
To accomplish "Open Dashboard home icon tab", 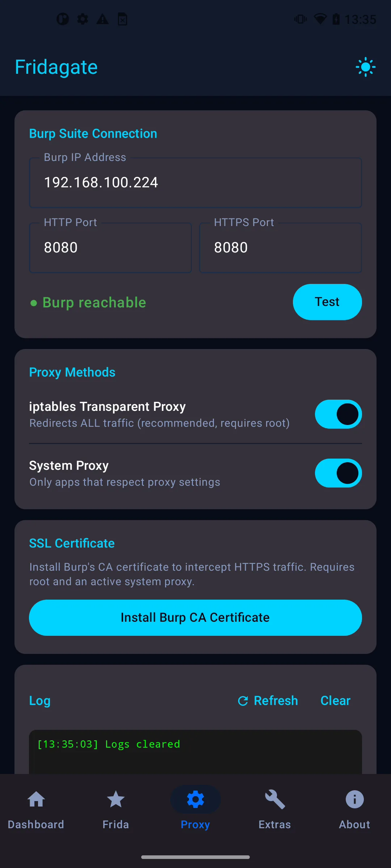I will click(x=36, y=810).
